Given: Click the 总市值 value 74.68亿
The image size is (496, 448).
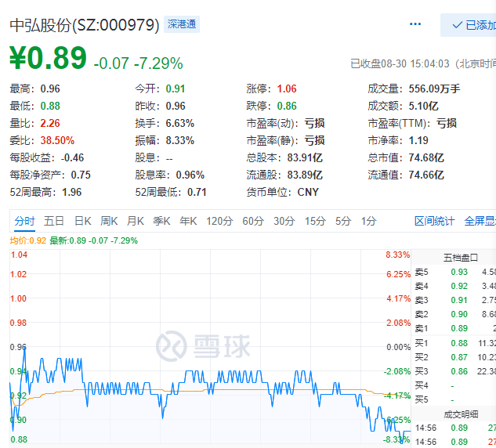Looking at the screenshot, I should [426, 157].
